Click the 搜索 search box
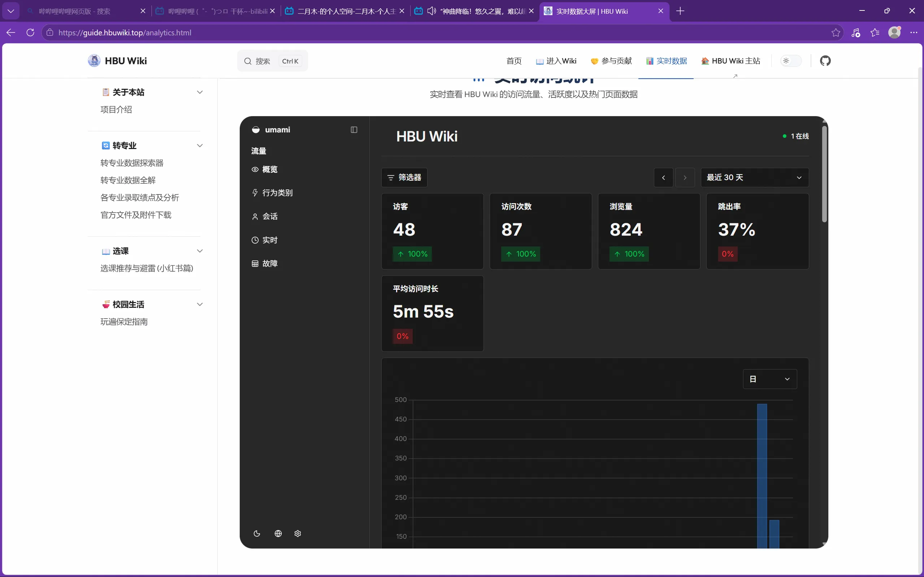The image size is (924, 577). pos(273,61)
